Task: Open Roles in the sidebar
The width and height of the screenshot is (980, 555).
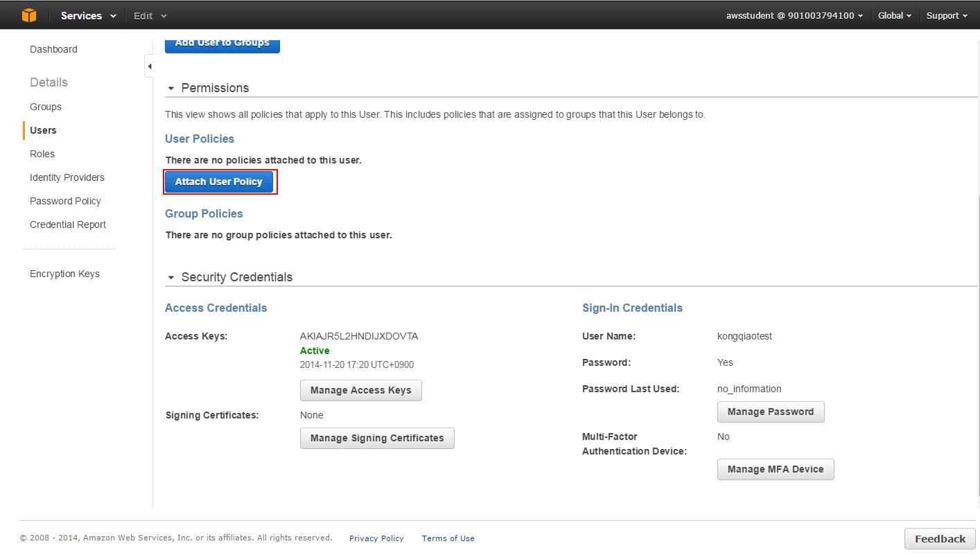Action: (42, 154)
